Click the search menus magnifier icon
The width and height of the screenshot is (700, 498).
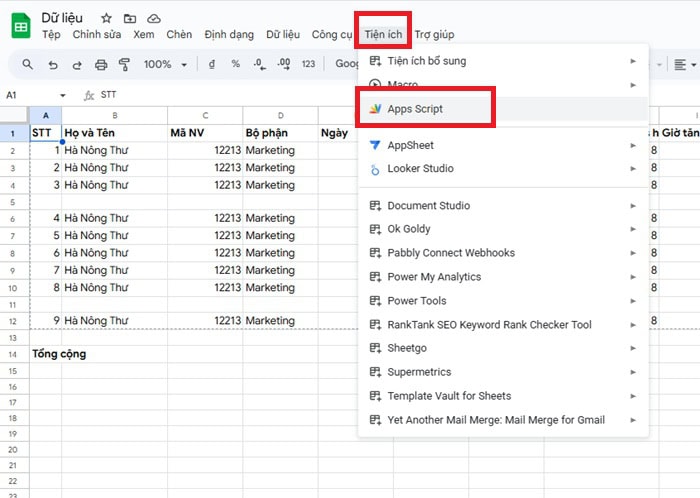coord(27,64)
